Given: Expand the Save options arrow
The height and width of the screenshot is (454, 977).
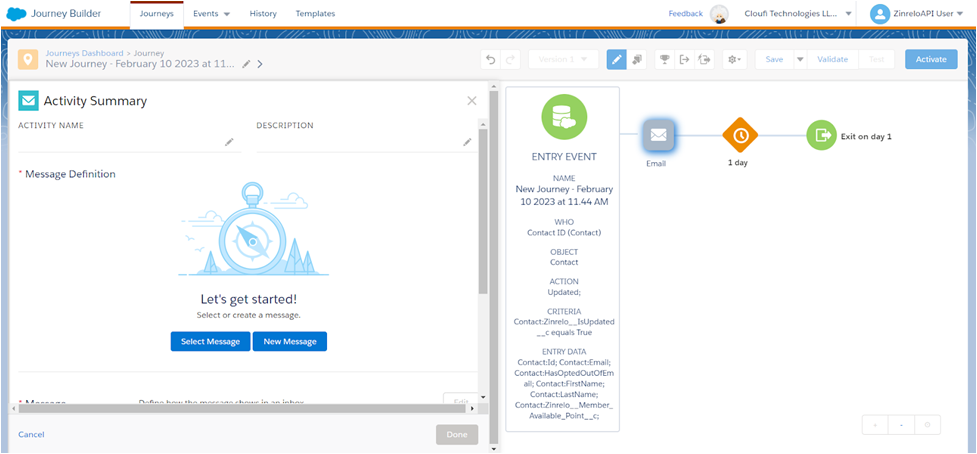Looking at the screenshot, I should (x=800, y=60).
